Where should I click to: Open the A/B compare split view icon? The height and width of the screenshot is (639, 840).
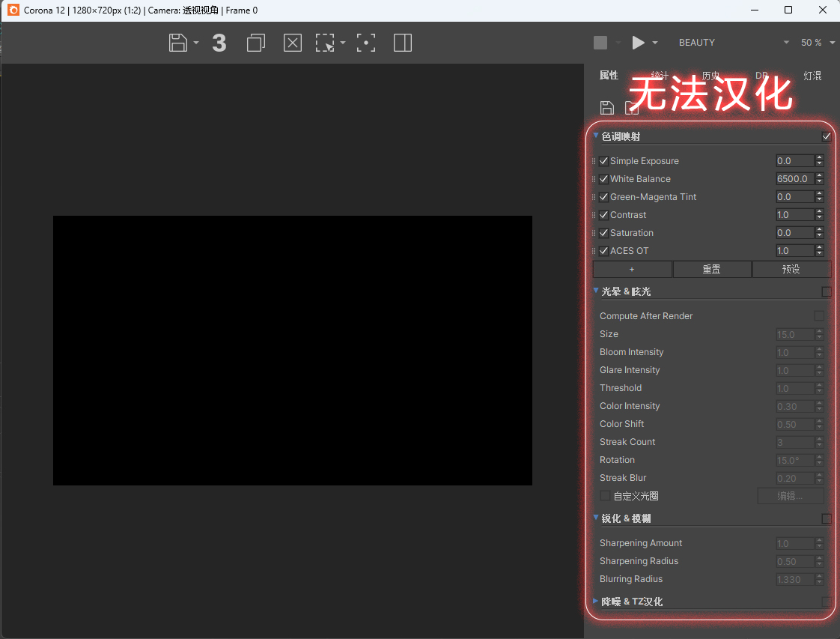click(402, 43)
